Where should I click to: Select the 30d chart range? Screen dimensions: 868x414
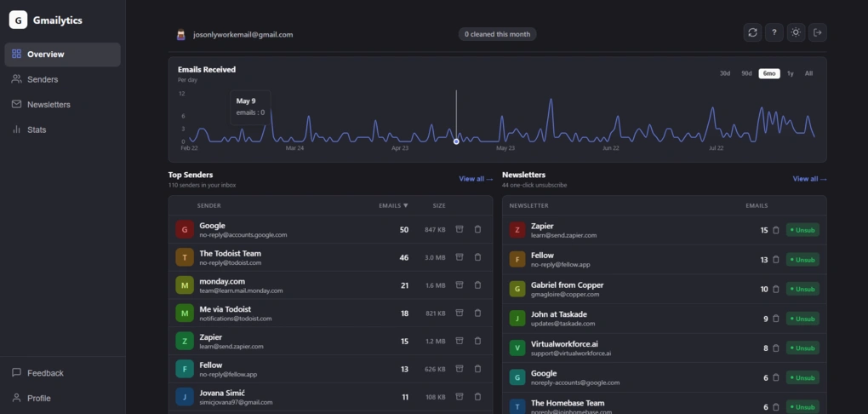pos(725,74)
